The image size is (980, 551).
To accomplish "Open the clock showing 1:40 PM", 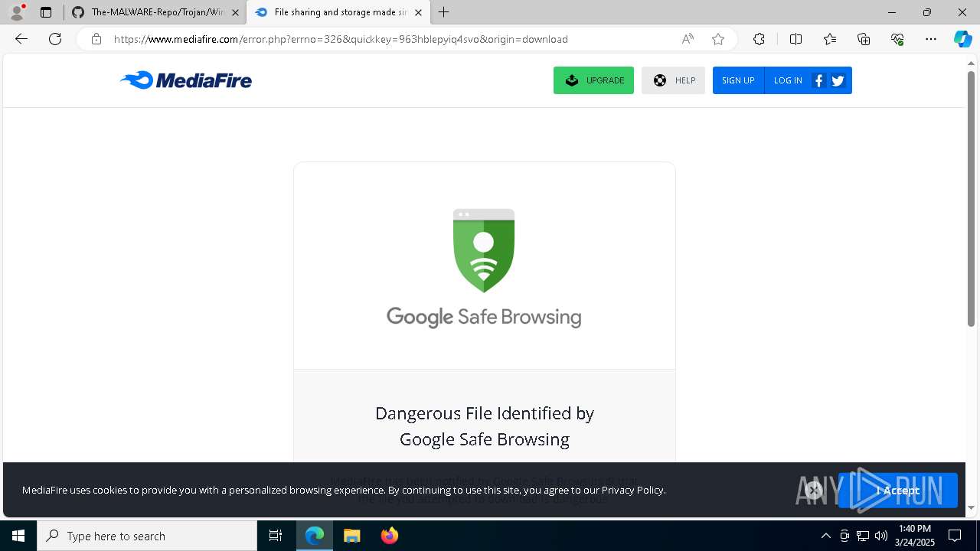I will 914,536.
